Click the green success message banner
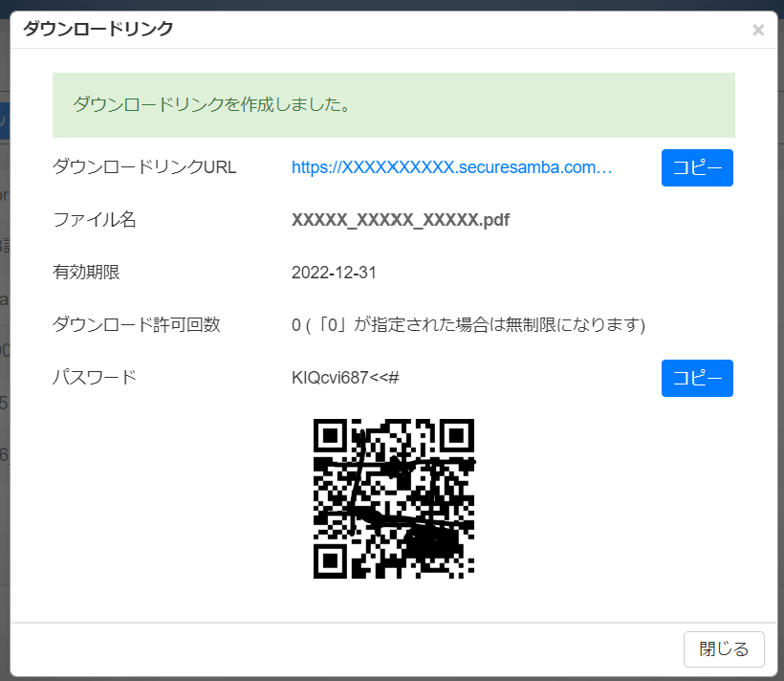This screenshot has width=784, height=681. point(393,105)
